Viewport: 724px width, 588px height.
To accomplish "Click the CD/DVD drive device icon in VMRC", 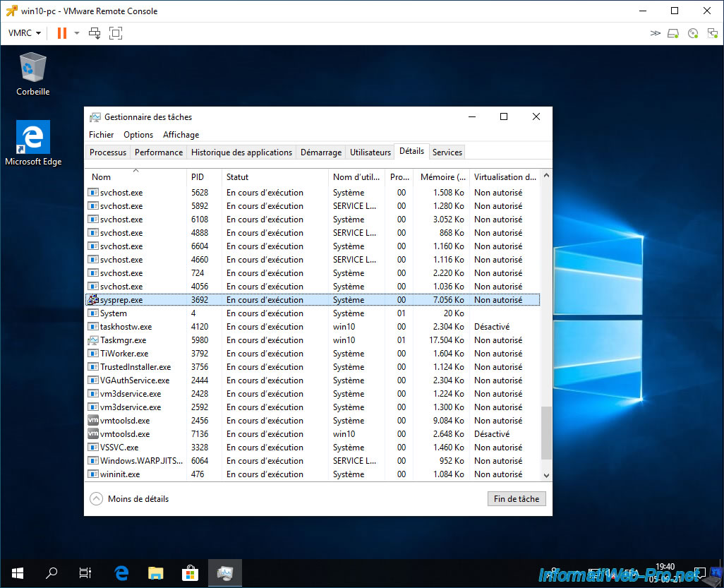I will (693, 32).
